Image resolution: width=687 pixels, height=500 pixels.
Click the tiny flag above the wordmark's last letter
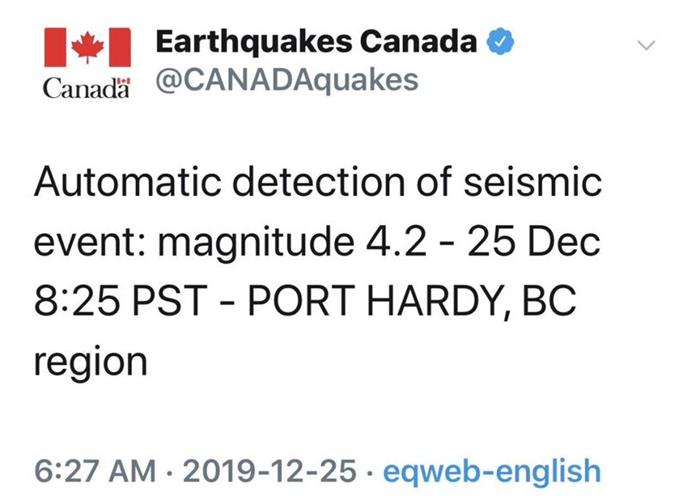click(124, 81)
